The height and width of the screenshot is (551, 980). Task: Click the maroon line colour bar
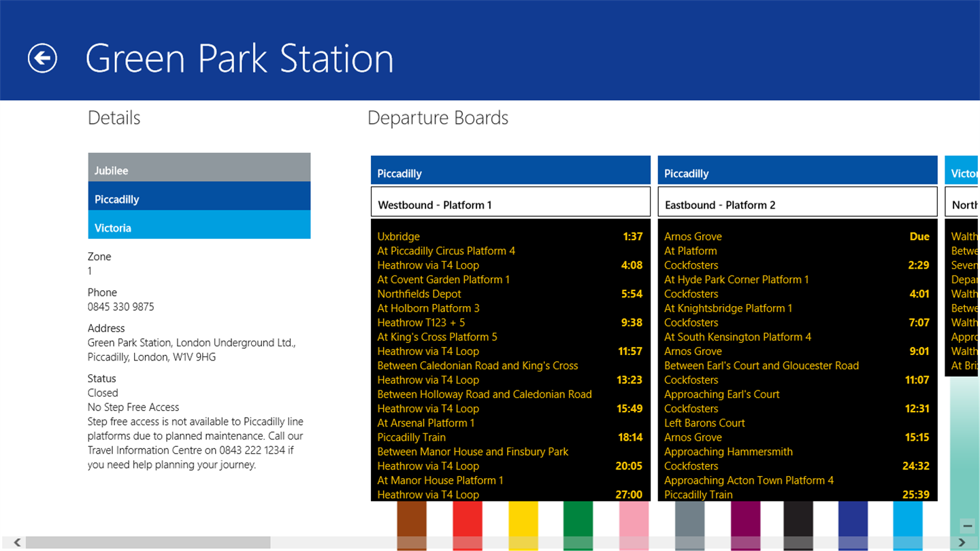coord(745,525)
